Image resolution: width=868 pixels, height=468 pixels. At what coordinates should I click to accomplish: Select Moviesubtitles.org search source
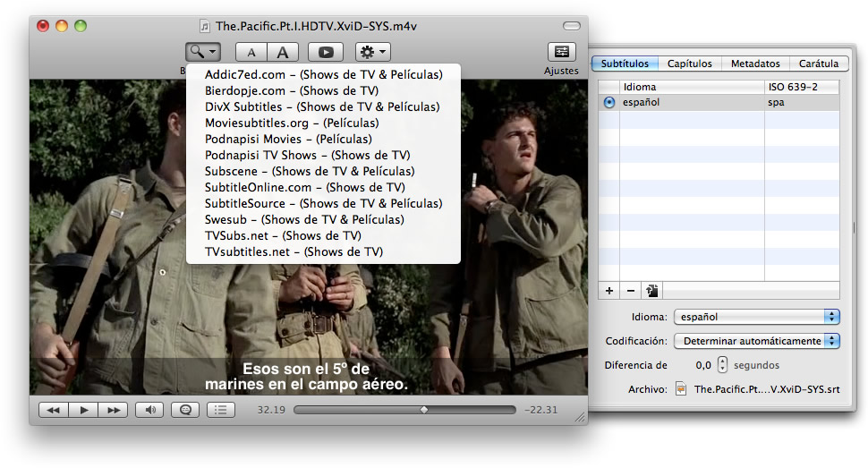point(323,123)
